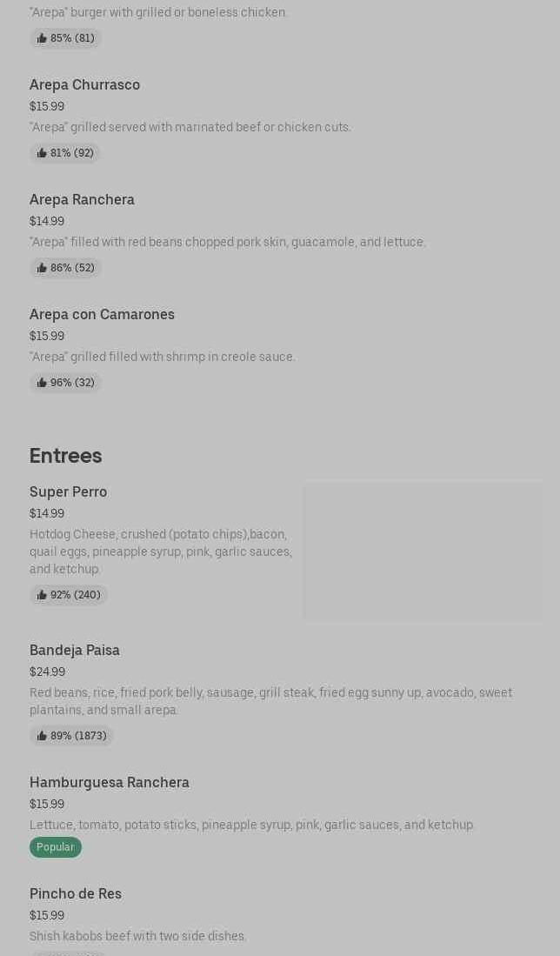Image resolution: width=560 pixels, height=956 pixels.
Task: Click the 85% (81) rating badge
Action: pyautogui.click(x=66, y=38)
